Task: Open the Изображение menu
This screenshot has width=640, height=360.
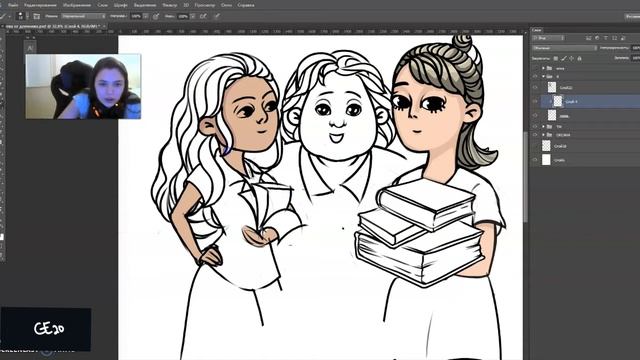Action: click(77, 5)
